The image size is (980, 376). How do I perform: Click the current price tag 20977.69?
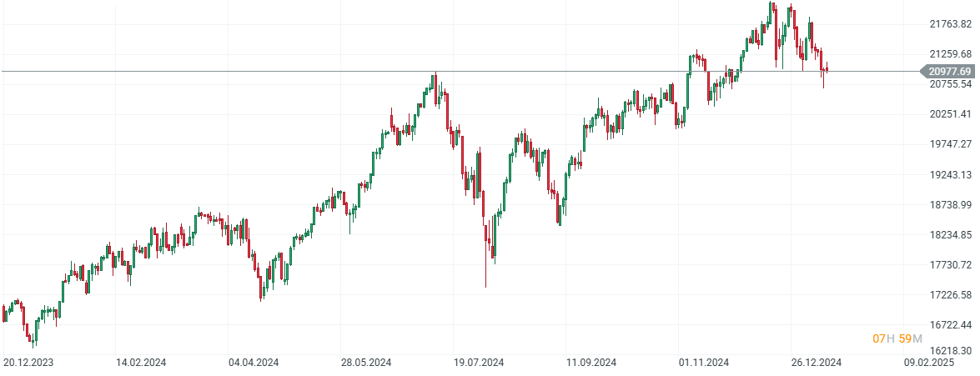tap(950, 72)
